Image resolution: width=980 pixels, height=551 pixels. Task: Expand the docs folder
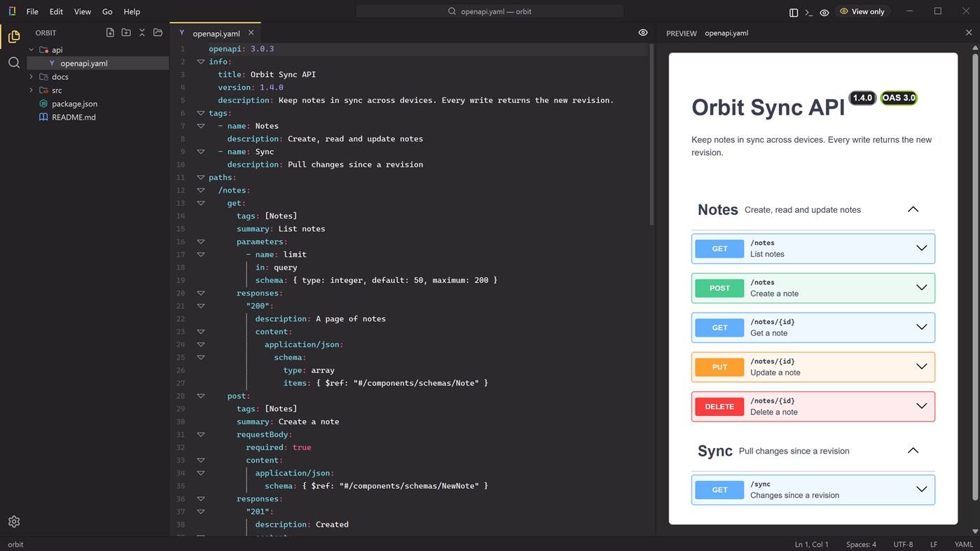(31, 77)
